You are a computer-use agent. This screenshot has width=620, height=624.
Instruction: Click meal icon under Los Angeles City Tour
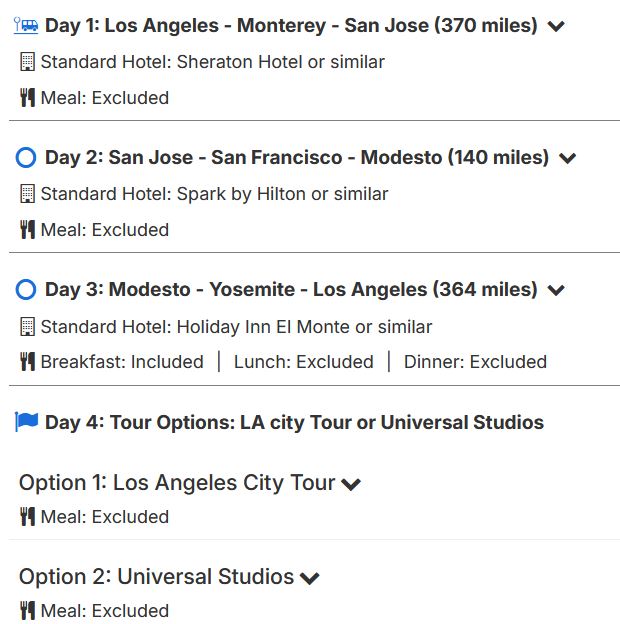27,517
